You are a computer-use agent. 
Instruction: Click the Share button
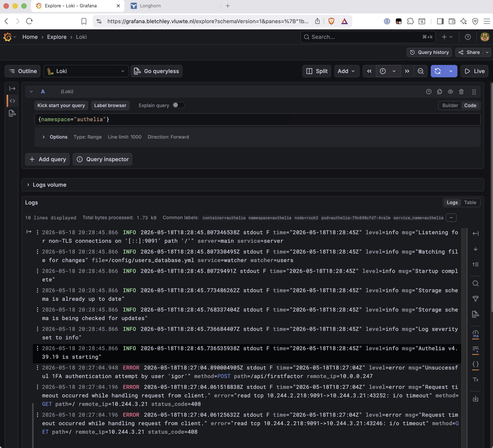tap(469, 52)
